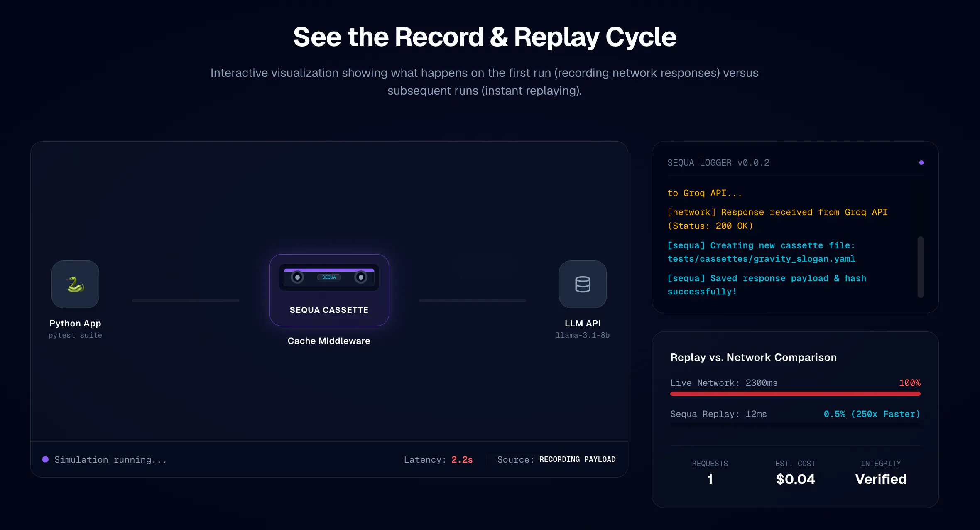Click the log panel scrollbar
980x530 pixels.
[x=921, y=267]
